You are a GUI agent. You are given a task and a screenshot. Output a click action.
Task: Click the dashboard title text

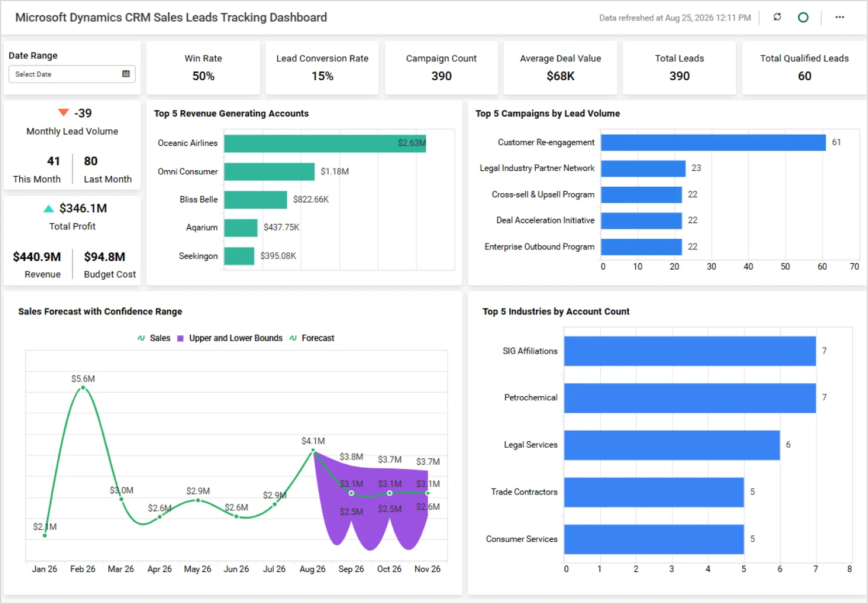pyautogui.click(x=171, y=18)
